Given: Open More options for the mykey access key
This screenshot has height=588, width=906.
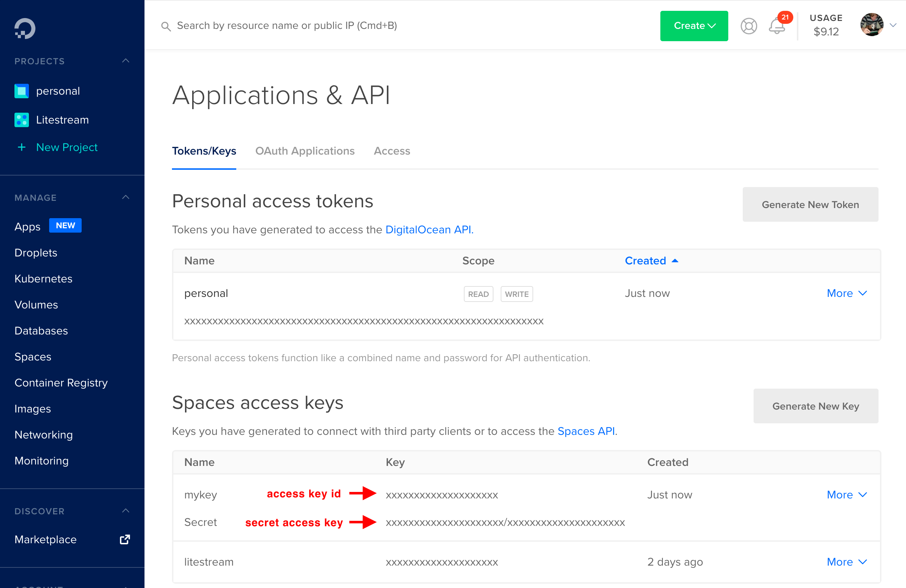Looking at the screenshot, I should click(x=847, y=494).
